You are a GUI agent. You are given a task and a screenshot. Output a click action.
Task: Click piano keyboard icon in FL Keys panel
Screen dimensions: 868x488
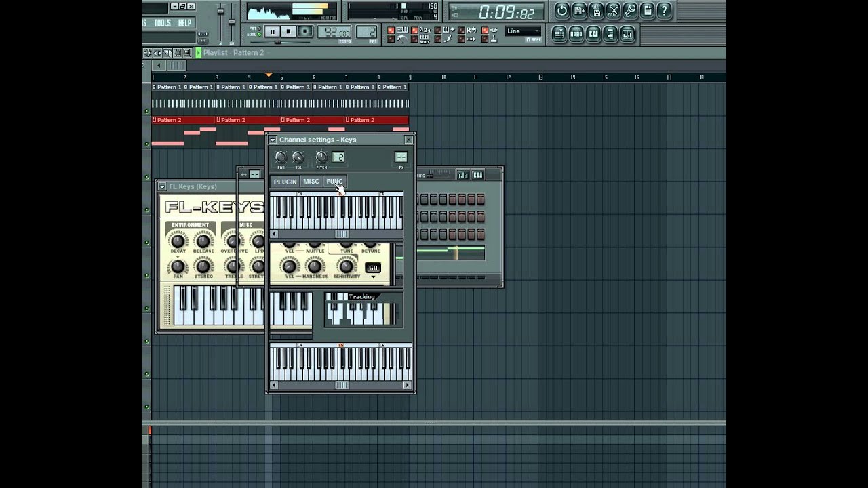[373, 268]
